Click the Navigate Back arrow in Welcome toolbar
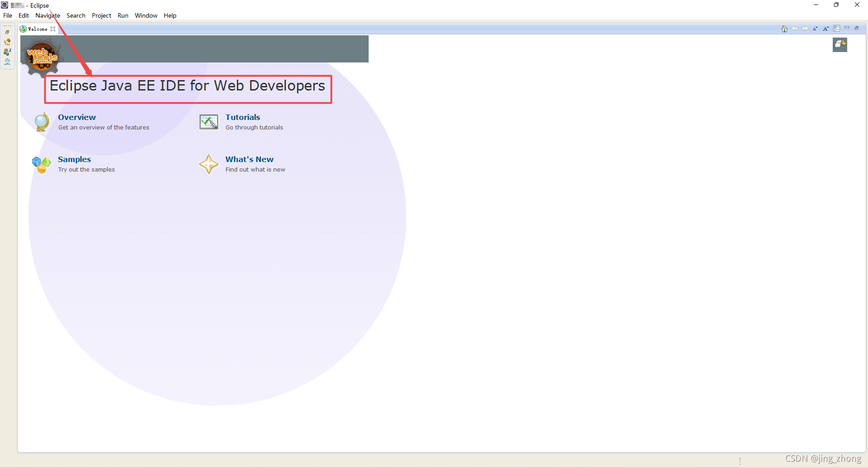This screenshot has width=868, height=468. pos(795,29)
